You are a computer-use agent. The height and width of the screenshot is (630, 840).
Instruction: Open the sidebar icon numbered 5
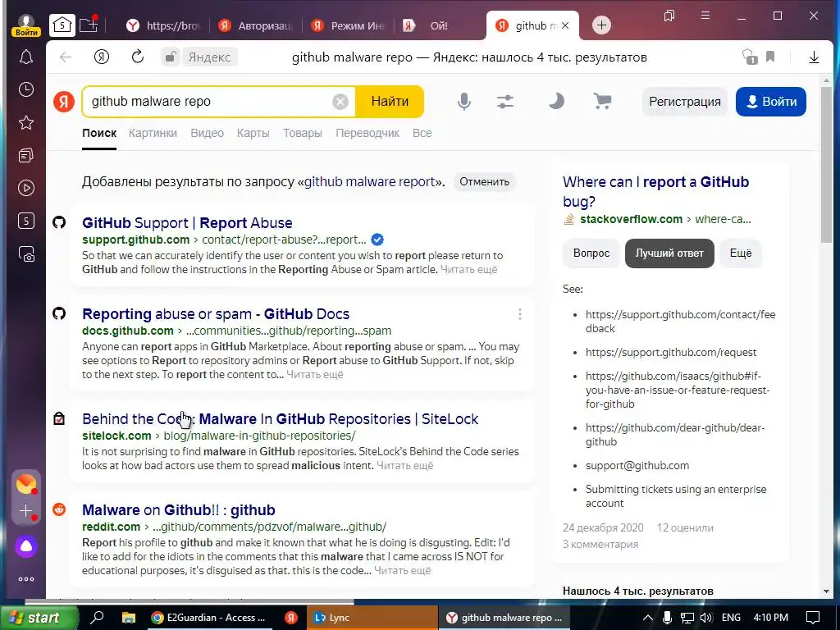coord(25,221)
